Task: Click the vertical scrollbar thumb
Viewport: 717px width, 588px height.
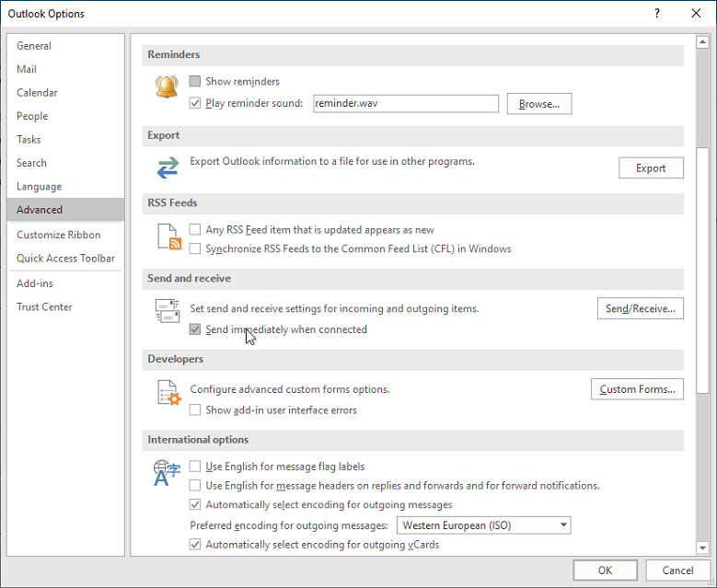Action: tap(702, 270)
